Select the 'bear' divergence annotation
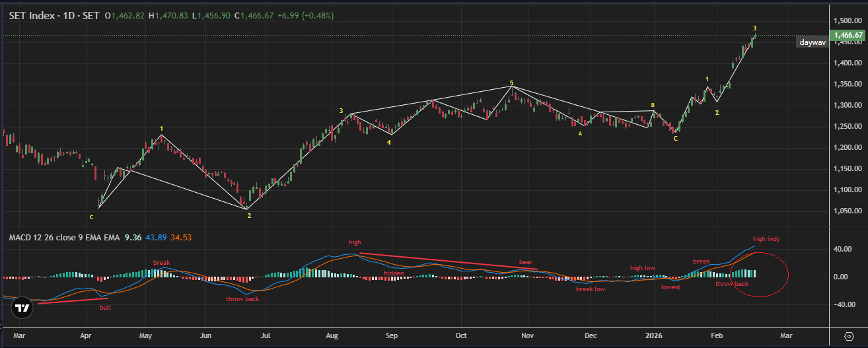 (x=525, y=262)
